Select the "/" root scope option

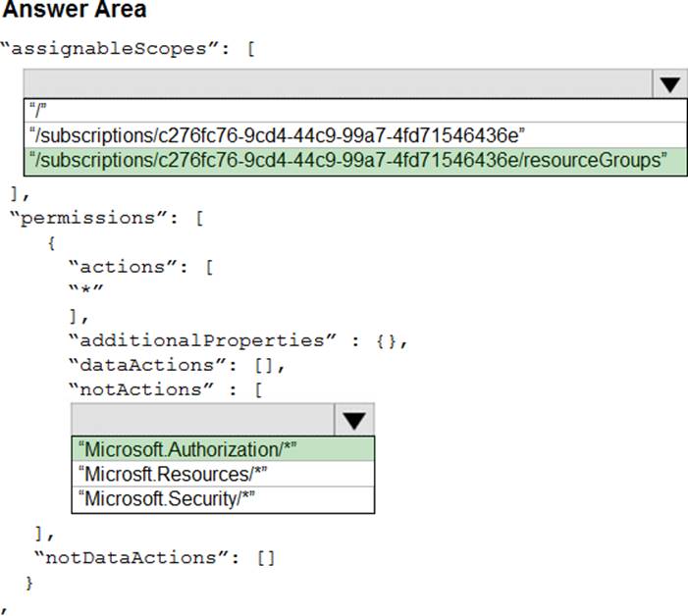tap(35, 110)
